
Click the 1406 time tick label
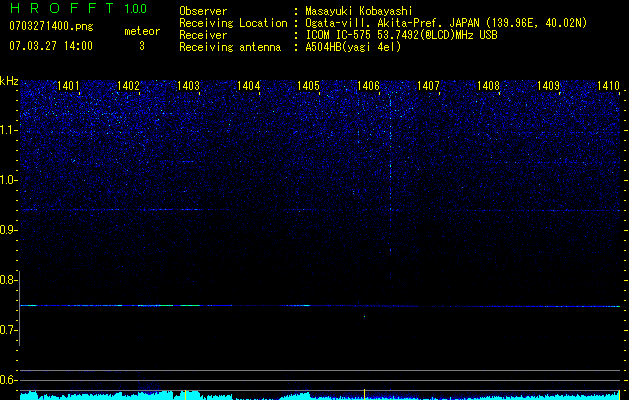(368, 86)
